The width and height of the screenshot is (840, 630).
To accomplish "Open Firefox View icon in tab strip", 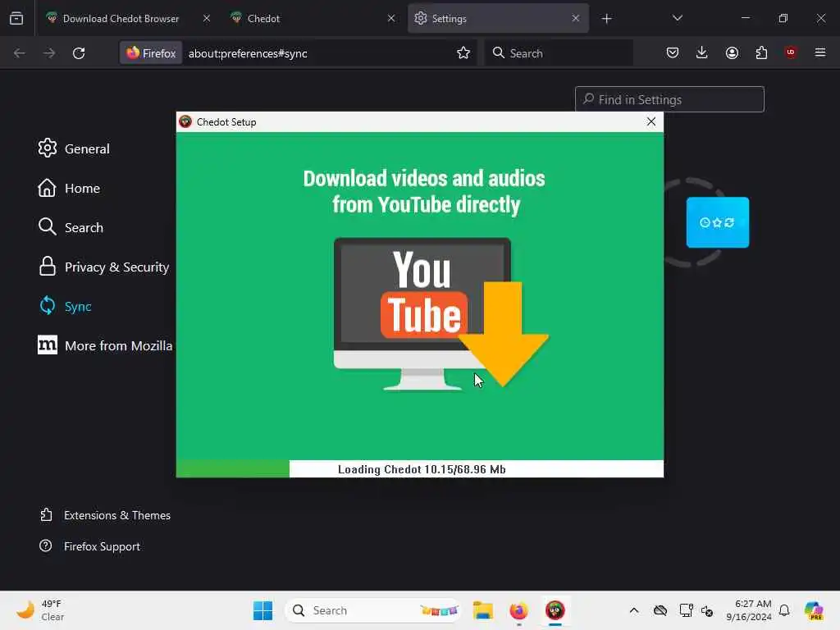I will [16, 18].
